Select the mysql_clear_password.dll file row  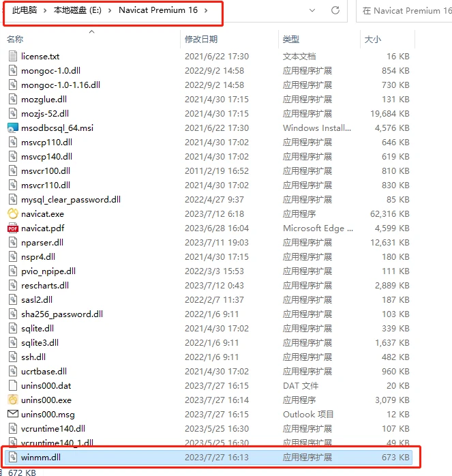pos(208,200)
